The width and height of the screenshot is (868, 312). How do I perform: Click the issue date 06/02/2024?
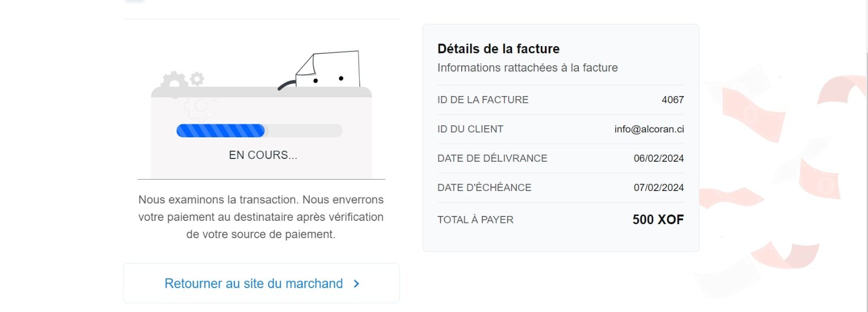[659, 158]
